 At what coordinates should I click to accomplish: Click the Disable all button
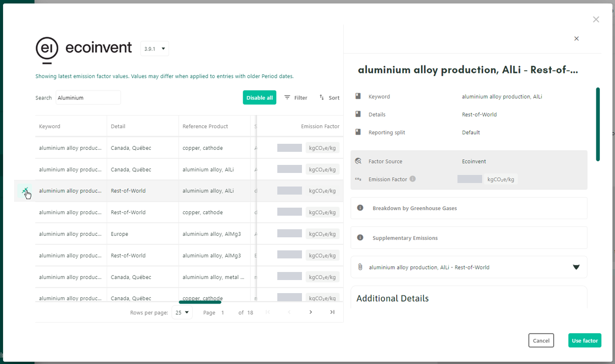[x=259, y=98]
